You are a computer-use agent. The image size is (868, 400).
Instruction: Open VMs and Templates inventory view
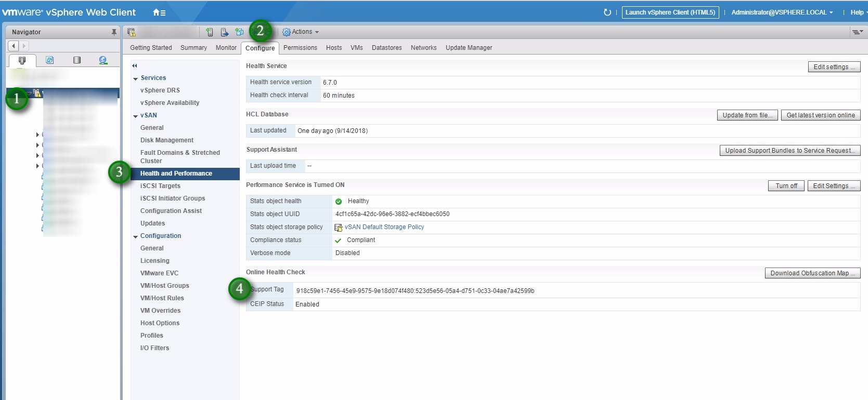(49, 60)
